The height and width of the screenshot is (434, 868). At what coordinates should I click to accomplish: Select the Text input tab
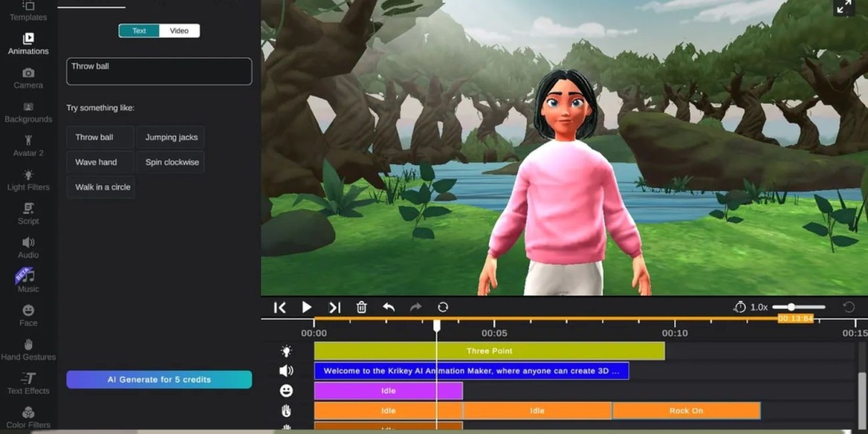point(138,30)
